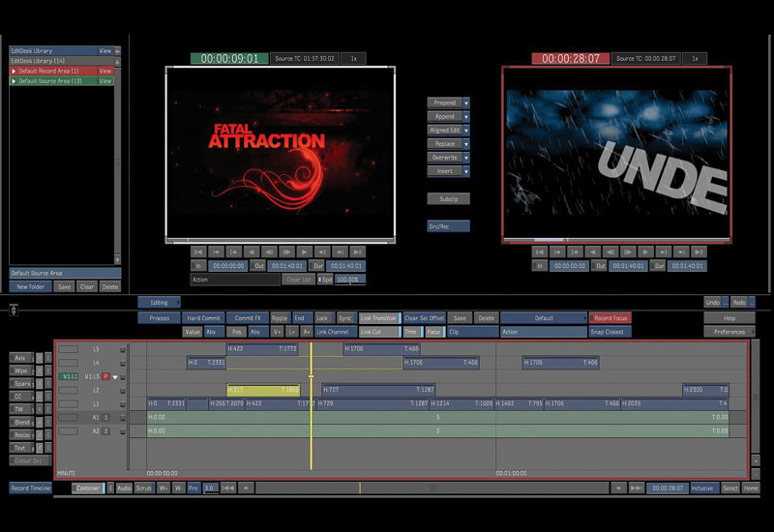This screenshot has width=774, height=532.
Task: Open the Default layout dropdown
Action: point(544,318)
